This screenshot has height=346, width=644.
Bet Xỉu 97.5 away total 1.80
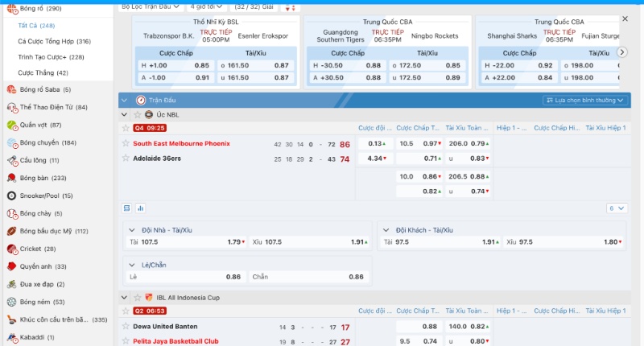coord(564,242)
